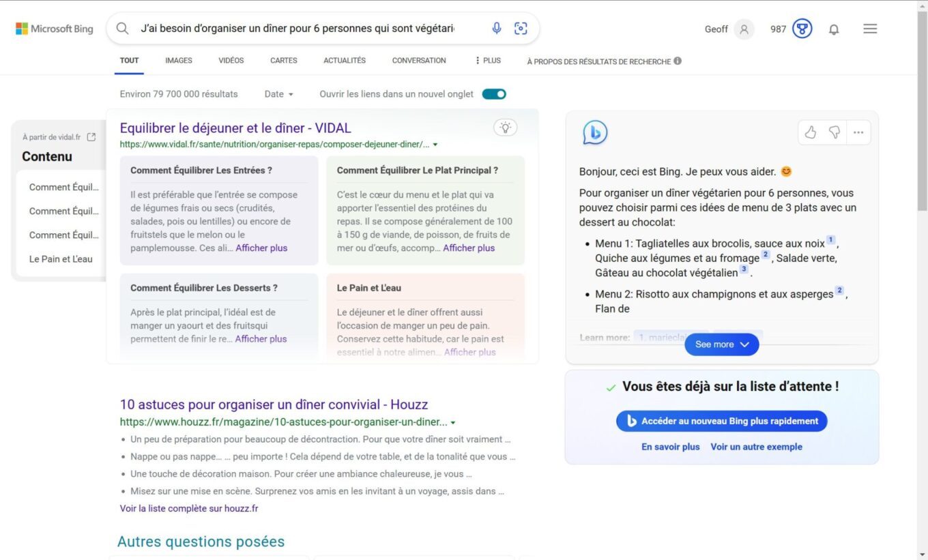Click Comment Équilibrer Le Plat Principal heading
This screenshot has height=560, width=928.
coord(418,171)
